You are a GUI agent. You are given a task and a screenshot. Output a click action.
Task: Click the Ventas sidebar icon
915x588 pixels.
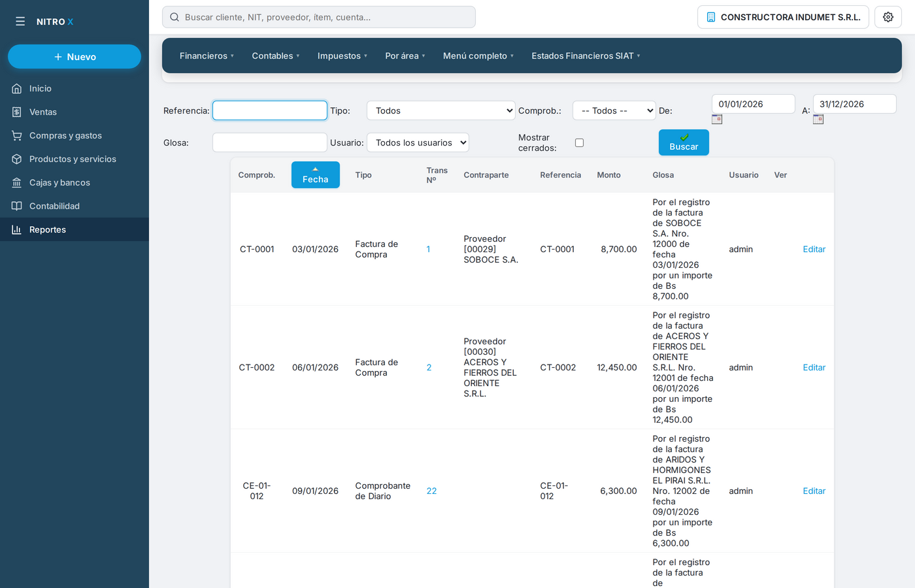17,112
